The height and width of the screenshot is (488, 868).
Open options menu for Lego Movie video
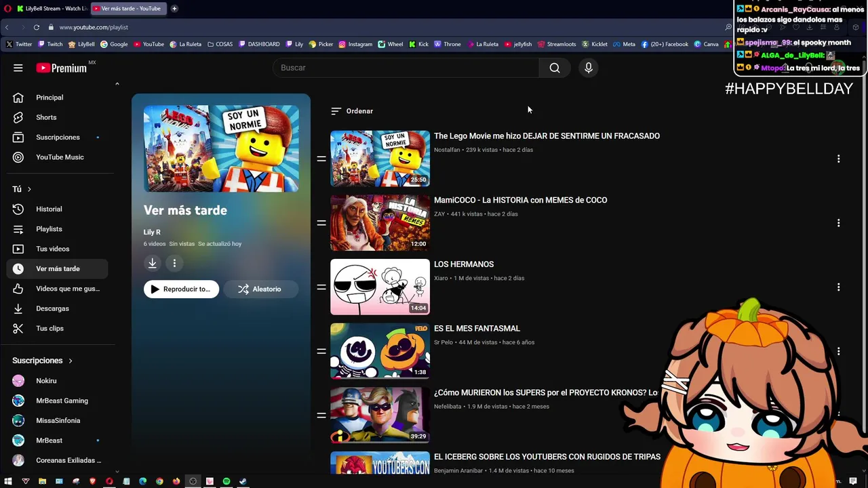tap(838, 159)
